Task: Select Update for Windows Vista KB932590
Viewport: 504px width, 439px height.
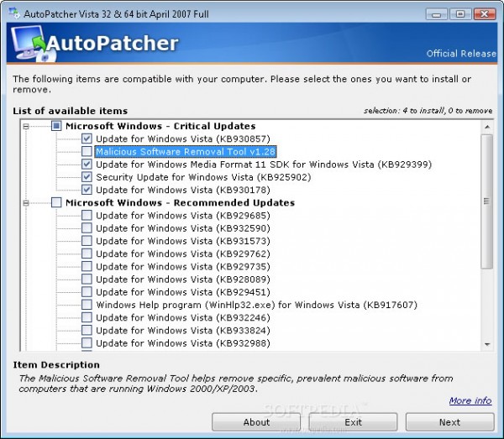Action: pos(183,228)
